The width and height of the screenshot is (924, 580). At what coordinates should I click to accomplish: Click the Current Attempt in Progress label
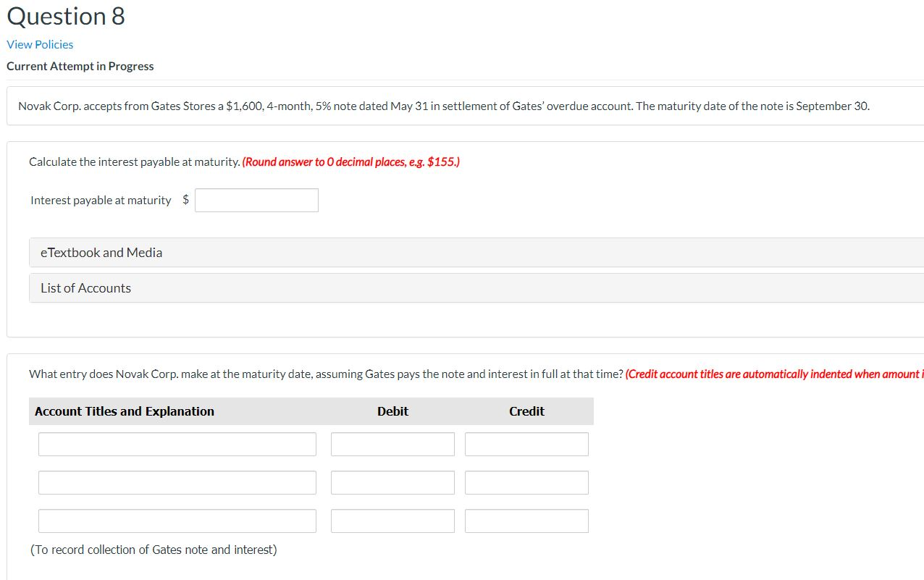80,66
